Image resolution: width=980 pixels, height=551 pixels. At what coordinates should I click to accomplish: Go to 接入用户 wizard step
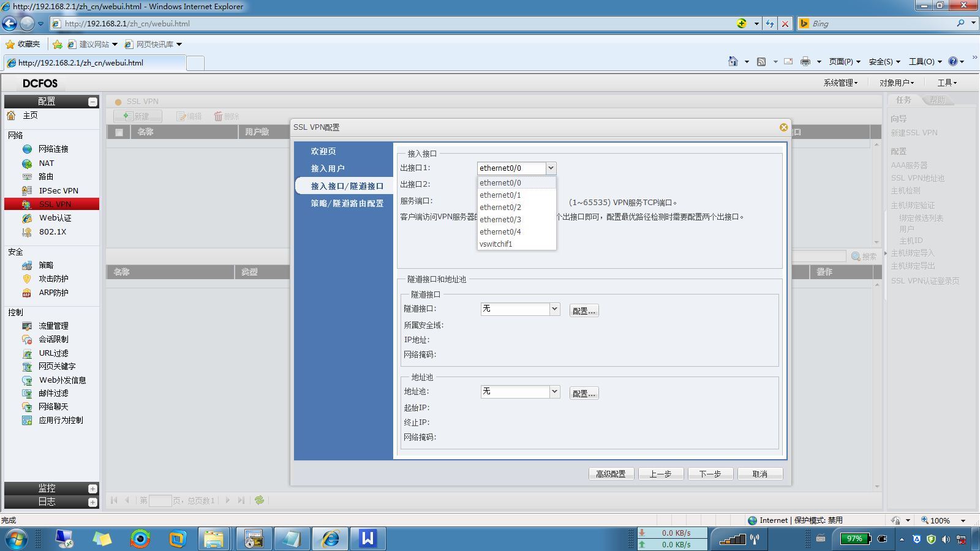pos(328,168)
